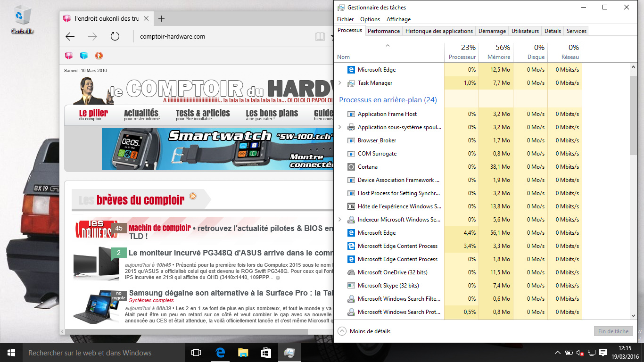Open Edge reading view icon
The width and height of the screenshot is (644, 362).
(320, 36)
